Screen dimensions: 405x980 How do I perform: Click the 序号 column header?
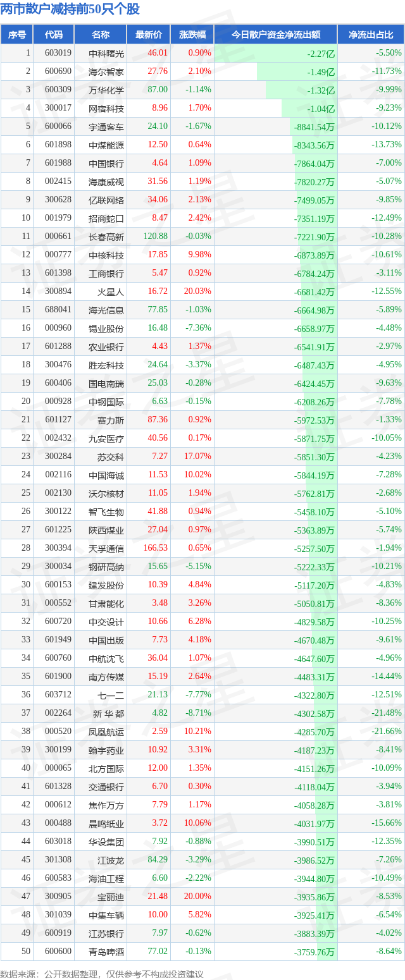pyautogui.click(x=16, y=34)
